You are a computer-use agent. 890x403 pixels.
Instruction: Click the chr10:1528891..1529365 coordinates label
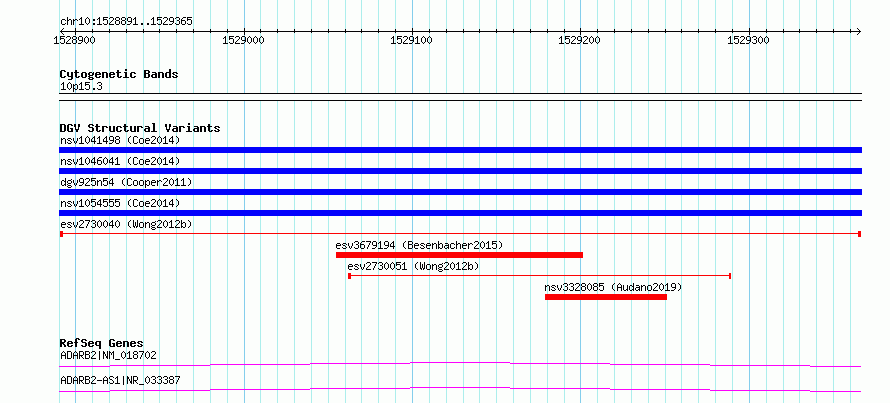point(126,22)
